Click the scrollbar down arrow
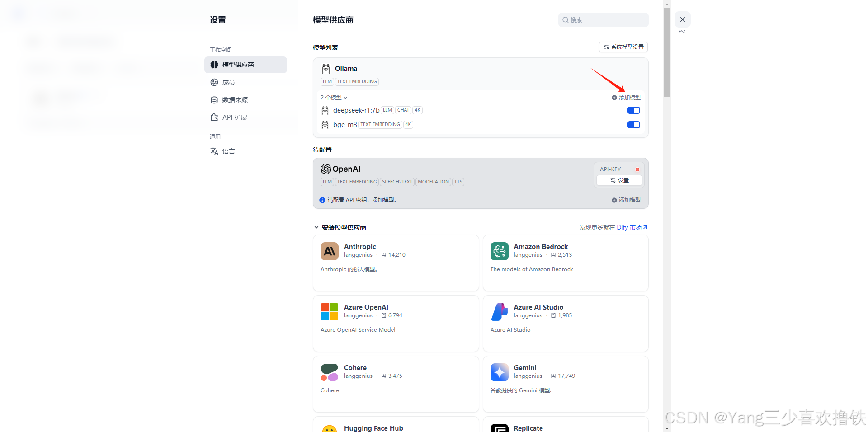 [667, 428]
